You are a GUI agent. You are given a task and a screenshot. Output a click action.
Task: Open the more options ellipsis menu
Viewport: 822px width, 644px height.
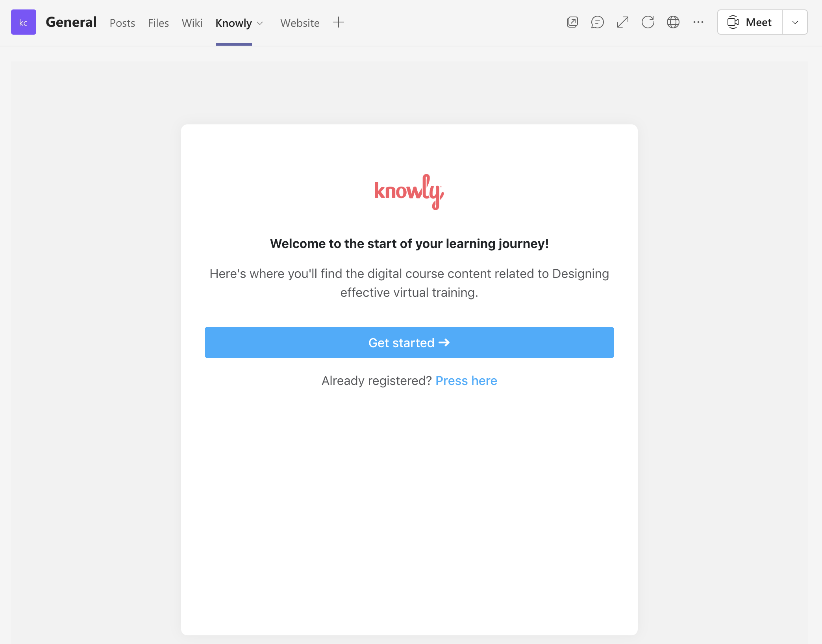698,22
